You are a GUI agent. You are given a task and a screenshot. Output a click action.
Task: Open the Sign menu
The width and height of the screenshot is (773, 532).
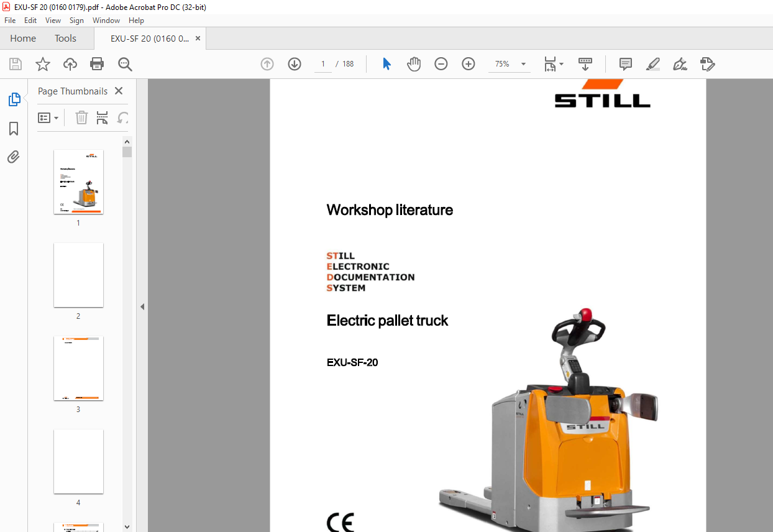76,21
